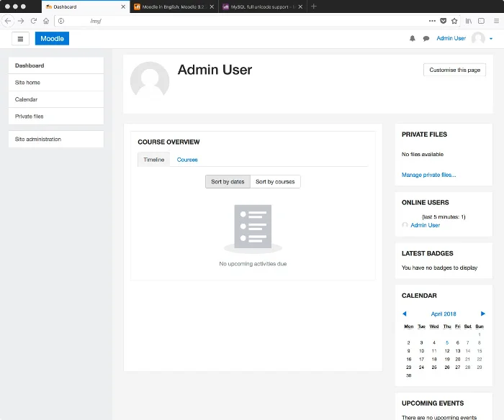Open the Manage private files link
The width and height of the screenshot is (504, 420).
(429, 175)
